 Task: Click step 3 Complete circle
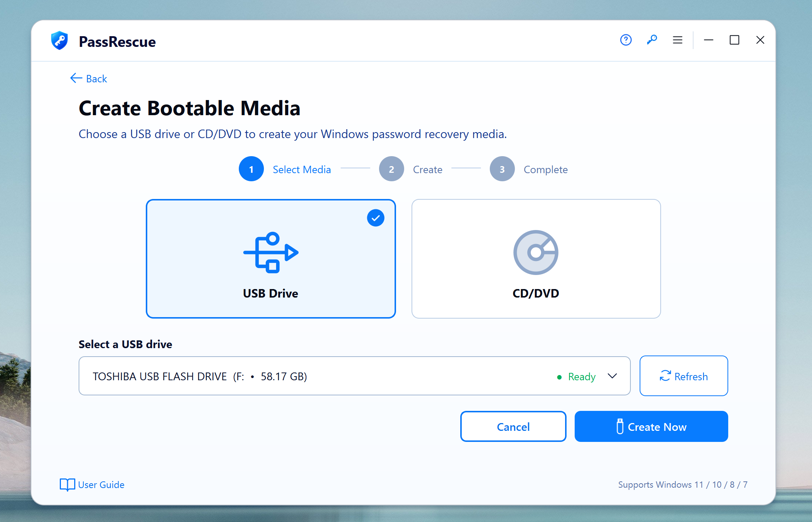click(x=502, y=169)
